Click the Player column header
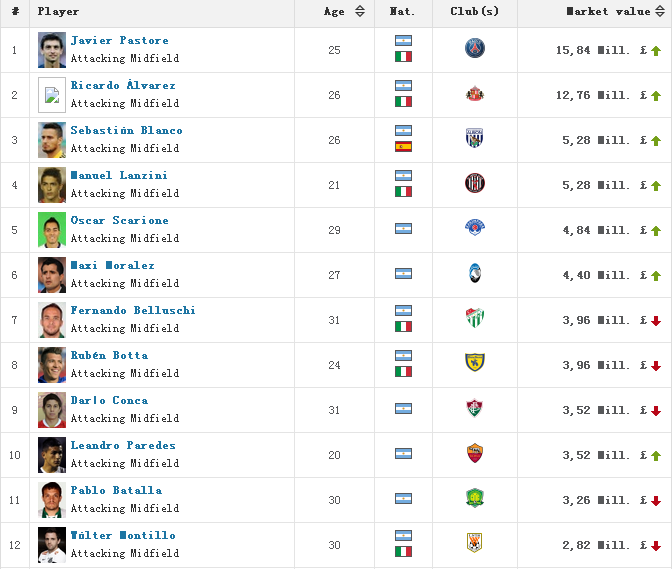Image resolution: width=672 pixels, height=569 pixels. point(58,12)
